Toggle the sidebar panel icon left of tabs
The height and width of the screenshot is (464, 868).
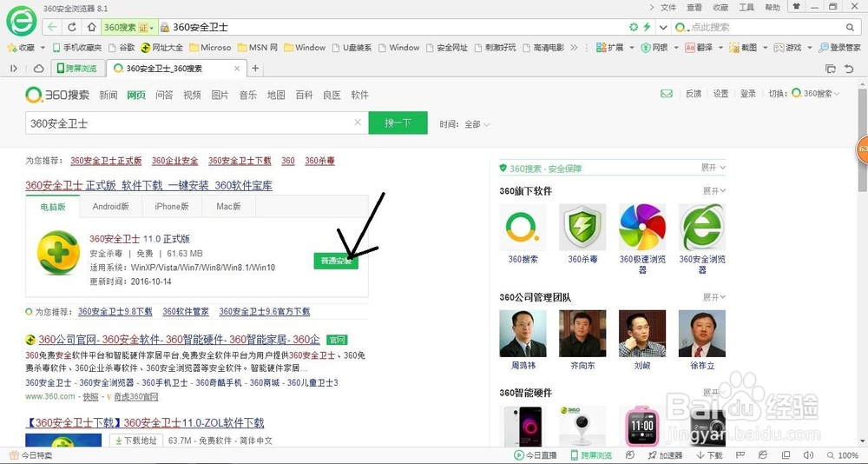click(14, 68)
